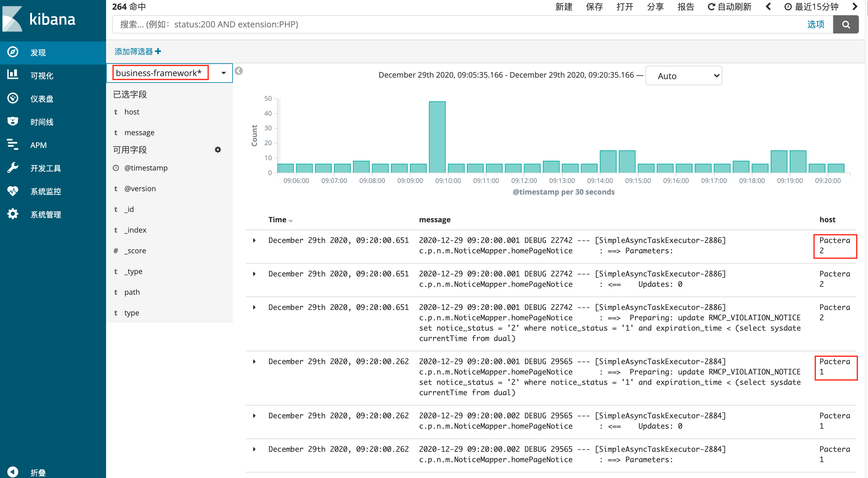This screenshot has width=868, height=478.
Task: Click the magnifier search button
Action: [846, 24]
